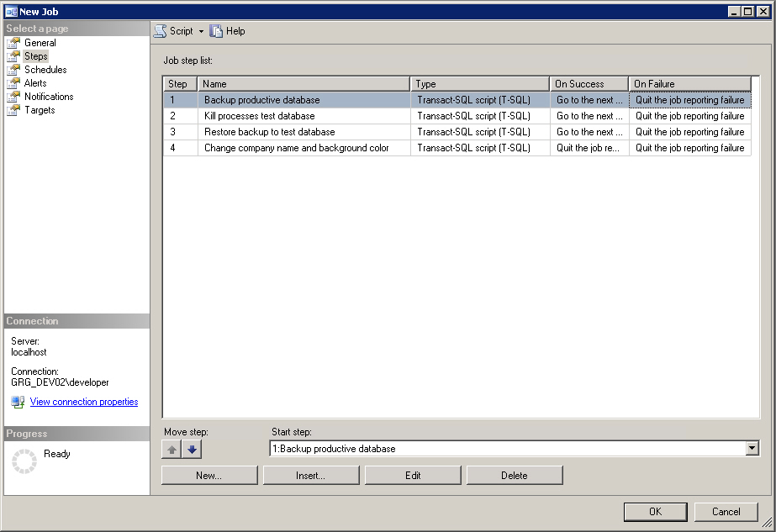Click the New... button
776x532 pixels.
coord(209,475)
